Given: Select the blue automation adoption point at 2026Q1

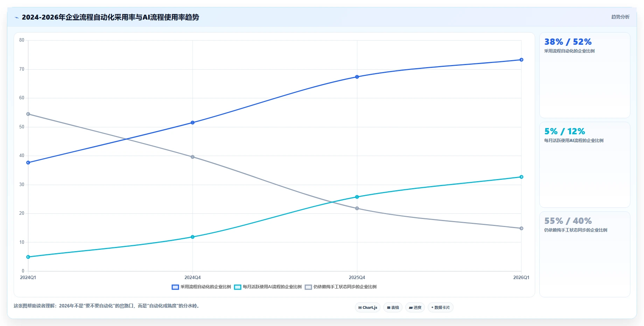Looking at the screenshot, I should click(x=521, y=60).
